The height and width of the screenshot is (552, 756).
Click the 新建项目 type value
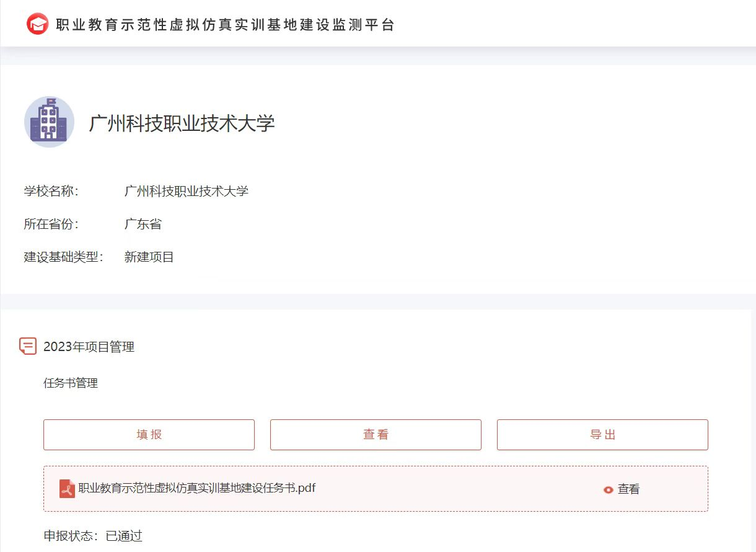pyautogui.click(x=149, y=257)
